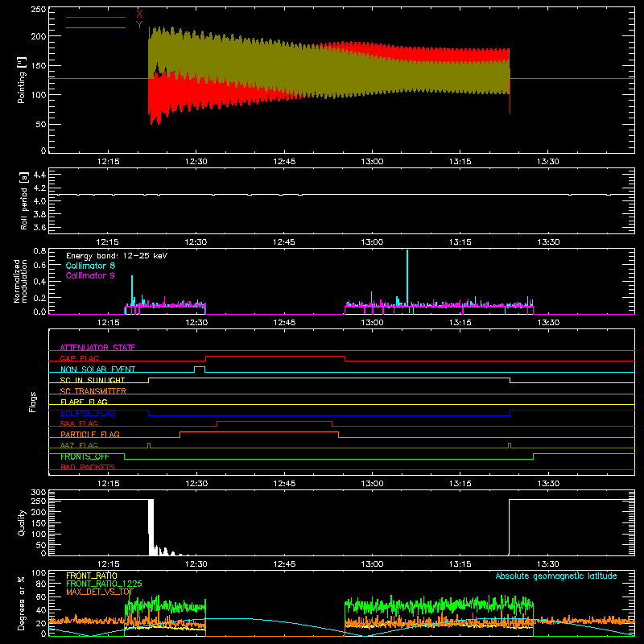This screenshot has height=644, width=644.
Task: Select the SAA_FLAG label
Action: click(x=79, y=423)
